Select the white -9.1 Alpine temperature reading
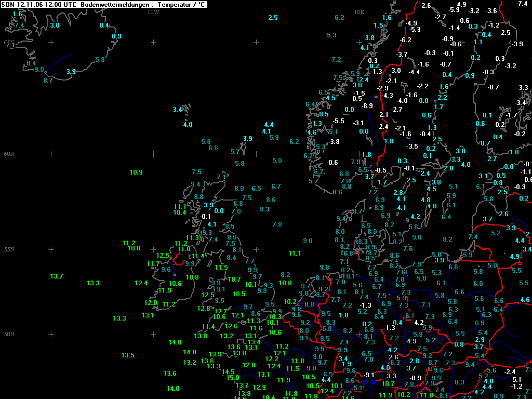 (x=369, y=375)
